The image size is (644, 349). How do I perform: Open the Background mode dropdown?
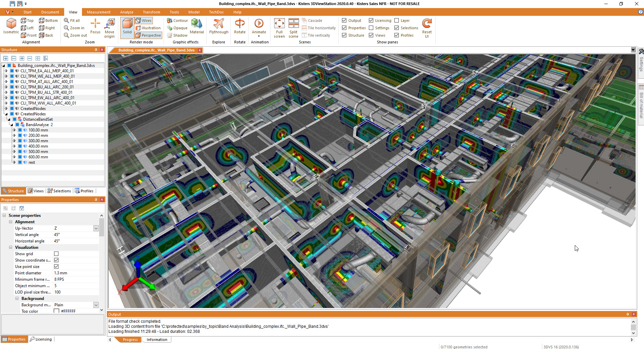point(96,305)
